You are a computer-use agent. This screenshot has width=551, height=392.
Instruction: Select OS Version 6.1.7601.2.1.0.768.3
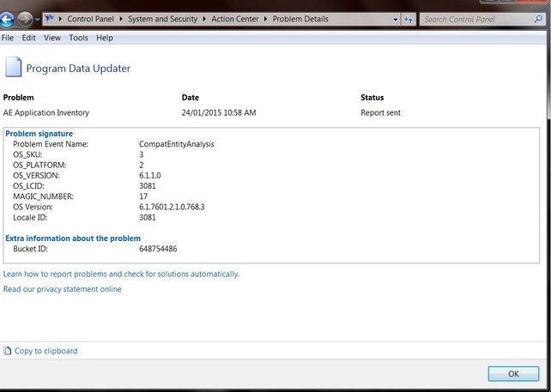172,207
